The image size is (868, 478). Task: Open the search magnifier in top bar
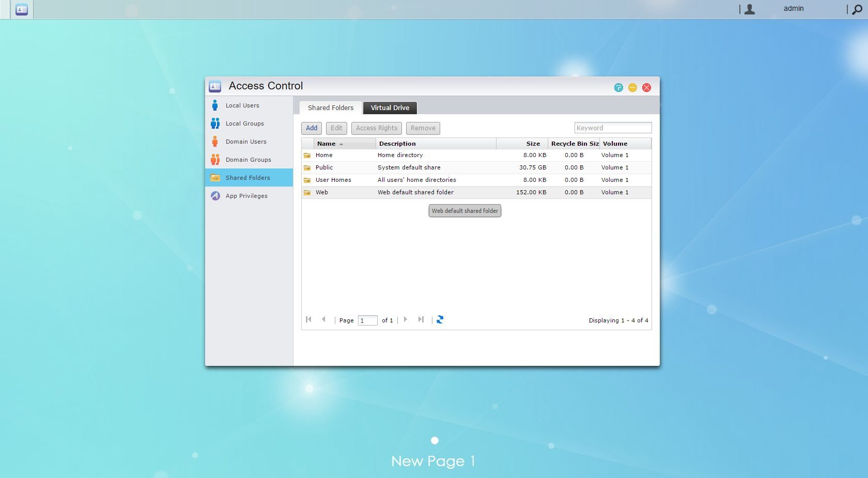click(857, 9)
